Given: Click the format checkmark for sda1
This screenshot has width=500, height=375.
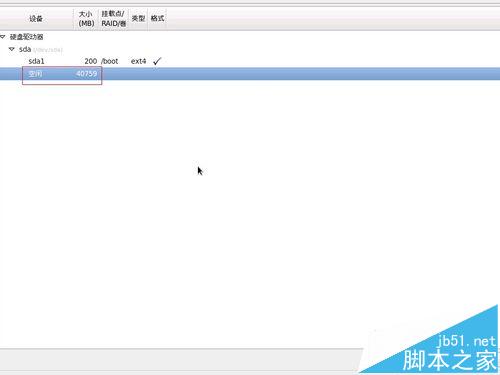Looking at the screenshot, I should click(157, 61).
